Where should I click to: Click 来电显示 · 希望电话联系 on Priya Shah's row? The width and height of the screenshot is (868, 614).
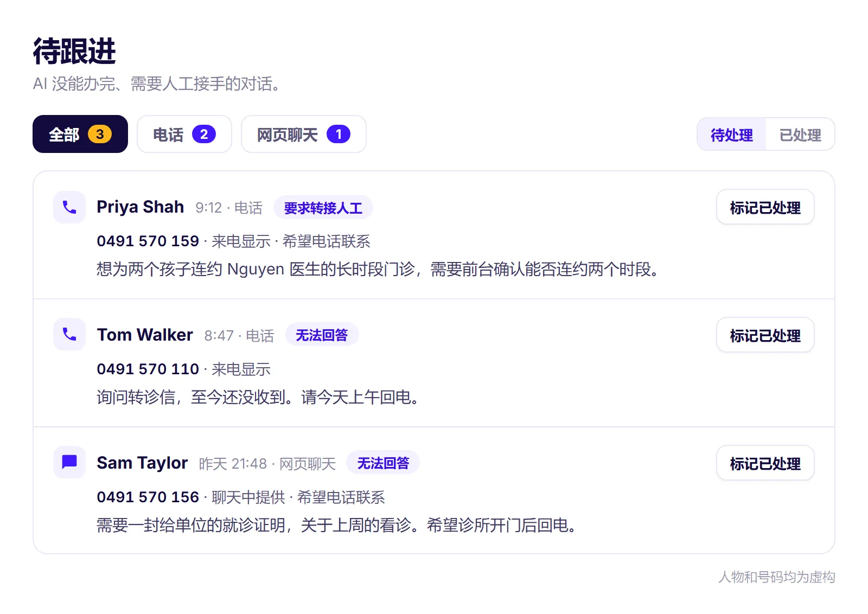click(291, 241)
